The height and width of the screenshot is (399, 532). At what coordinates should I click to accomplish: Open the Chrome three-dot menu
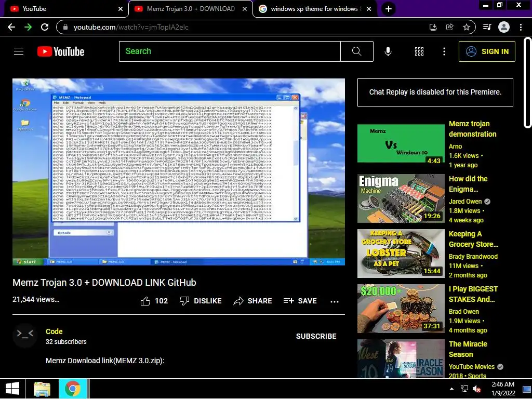(x=521, y=27)
